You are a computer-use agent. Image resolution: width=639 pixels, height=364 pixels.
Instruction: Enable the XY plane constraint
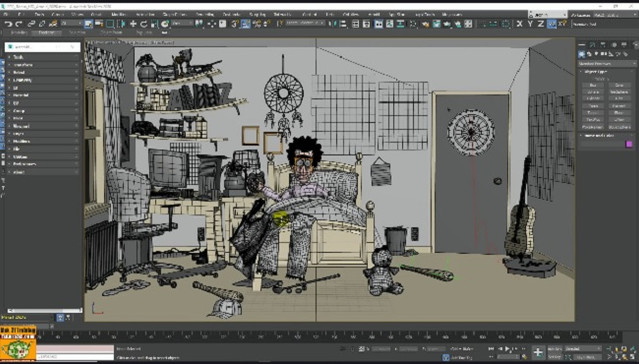click(x=551, y=24)
